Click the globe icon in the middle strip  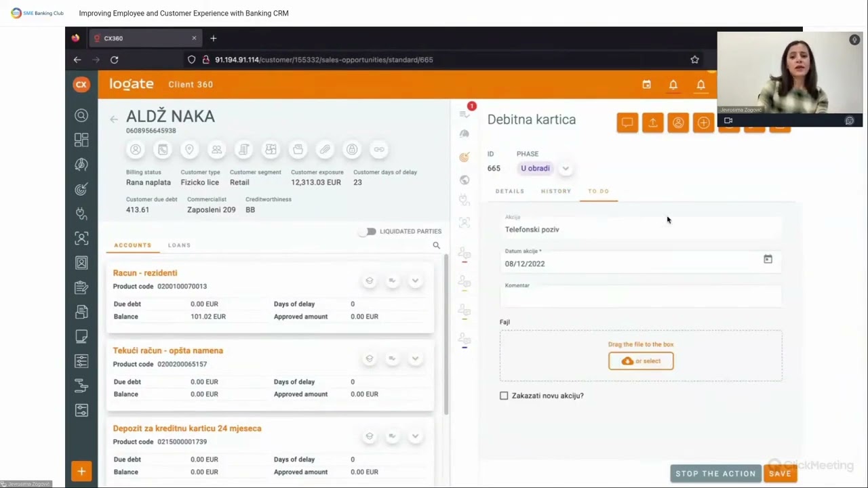coord(465,180)
